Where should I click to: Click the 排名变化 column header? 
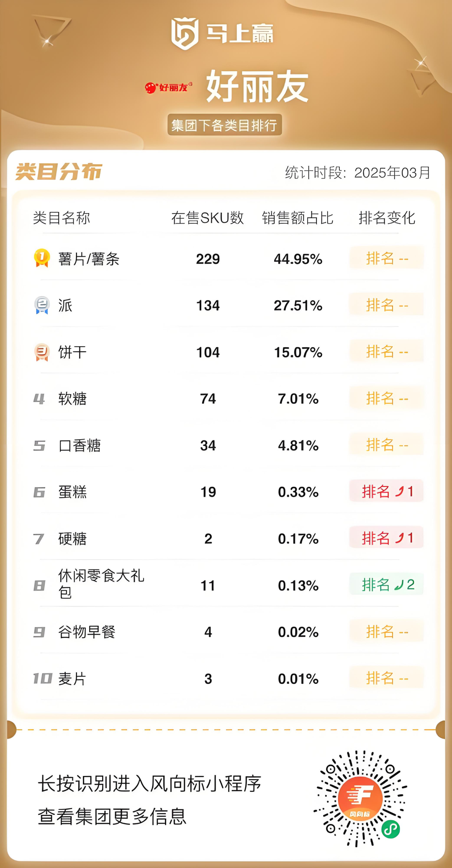point(387,218)
